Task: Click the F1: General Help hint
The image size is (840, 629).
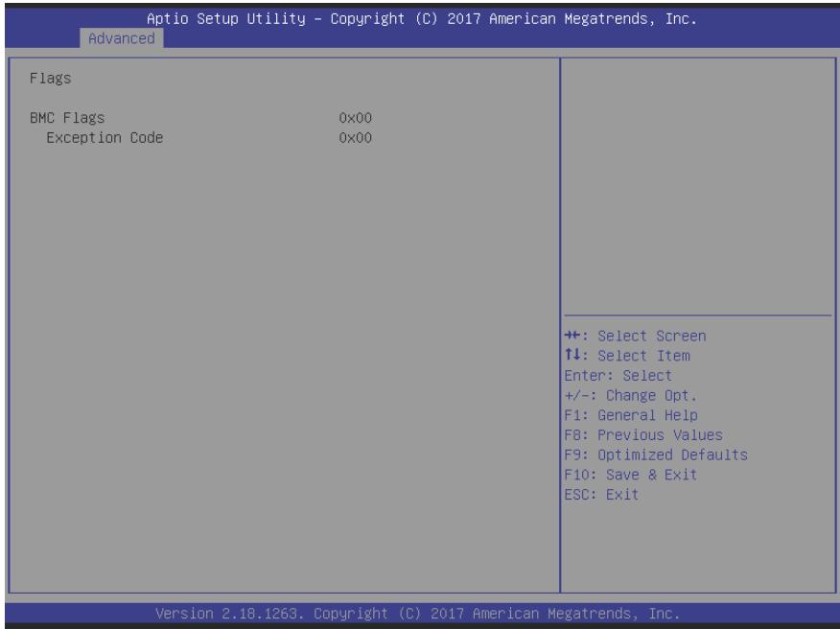Action: [x=631, y=415]
